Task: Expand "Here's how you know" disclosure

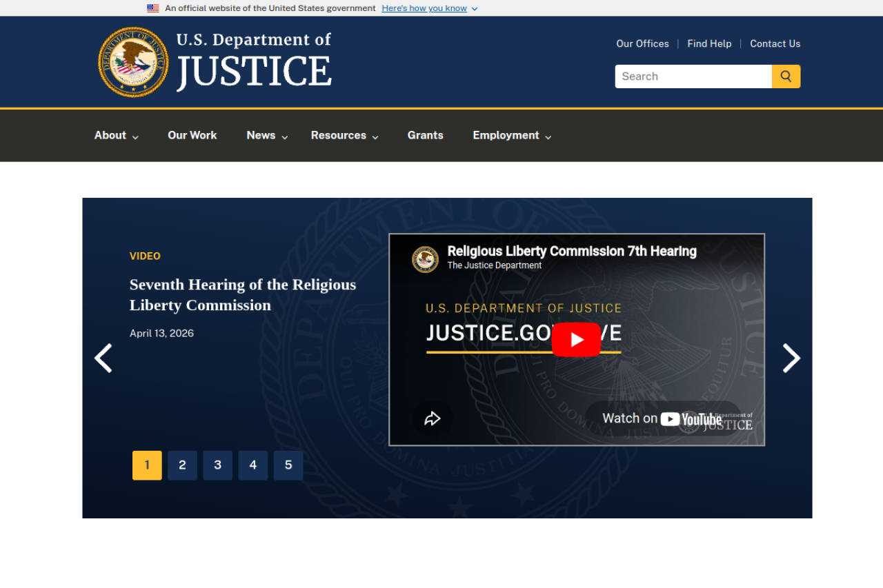Action: click(x=429, y=8)
